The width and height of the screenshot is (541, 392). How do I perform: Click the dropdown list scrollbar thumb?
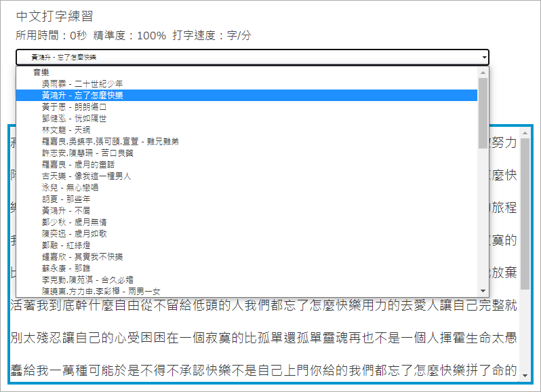[x=483, y=113]
